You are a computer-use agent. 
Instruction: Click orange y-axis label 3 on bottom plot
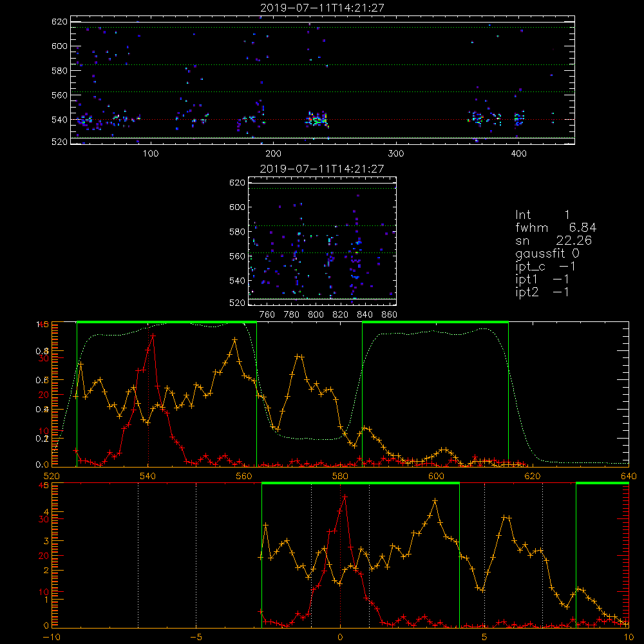coord(46,541)
